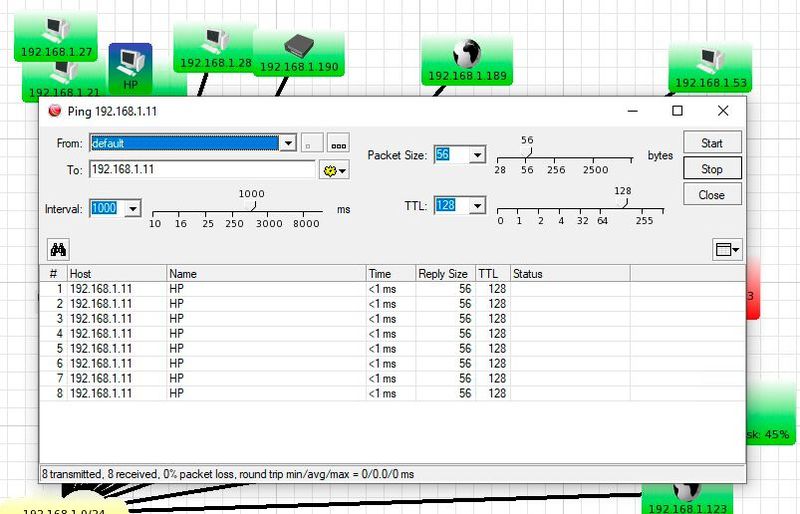Click the three-dots browse button next to From
Image resolution: width=800 pixels, height=514 pixels.
click(x=338, y=143)
